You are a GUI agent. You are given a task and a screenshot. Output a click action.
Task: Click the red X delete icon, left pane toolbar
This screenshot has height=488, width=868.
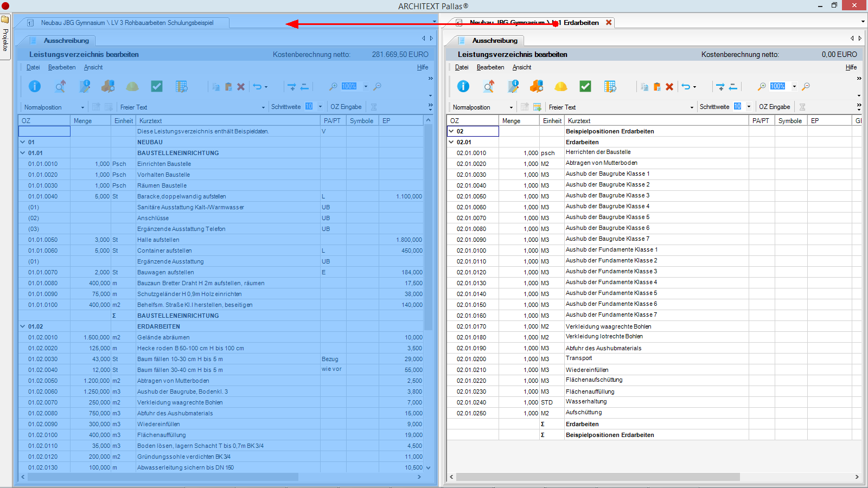(x=241, y=87)
